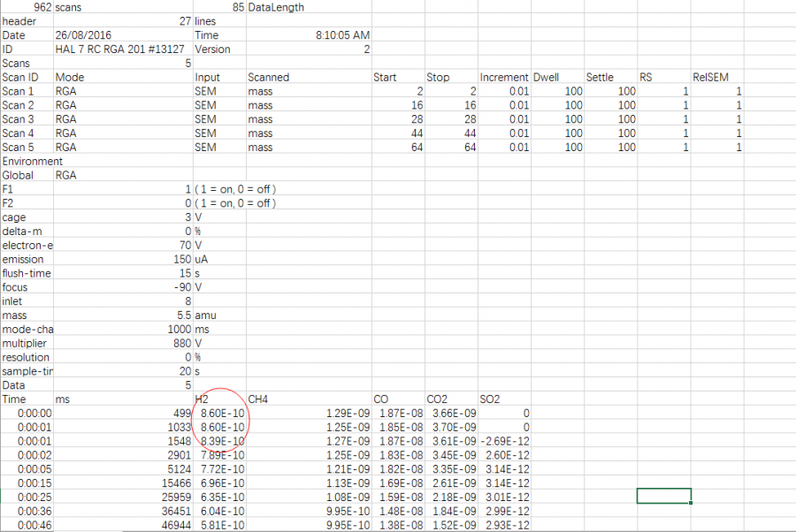The height and width of the screenshot is (532, 796).
Task: Click the RelSEM column header
Action: coord(717,77)
